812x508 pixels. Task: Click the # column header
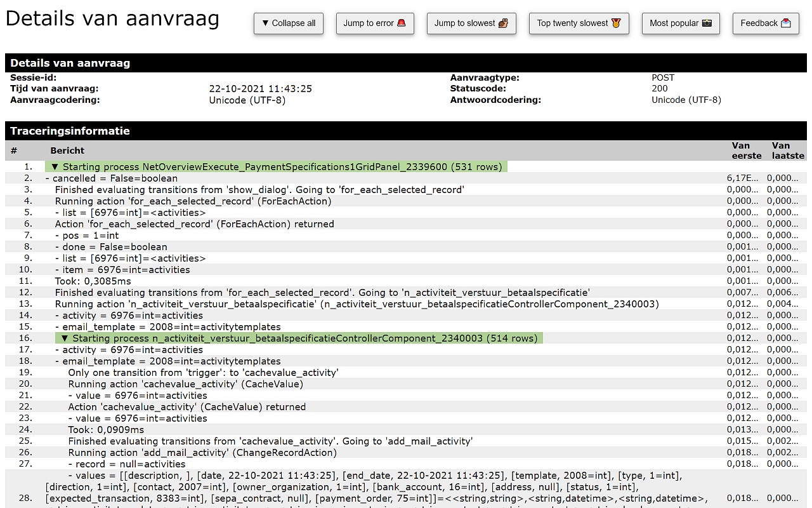point(13,150)
